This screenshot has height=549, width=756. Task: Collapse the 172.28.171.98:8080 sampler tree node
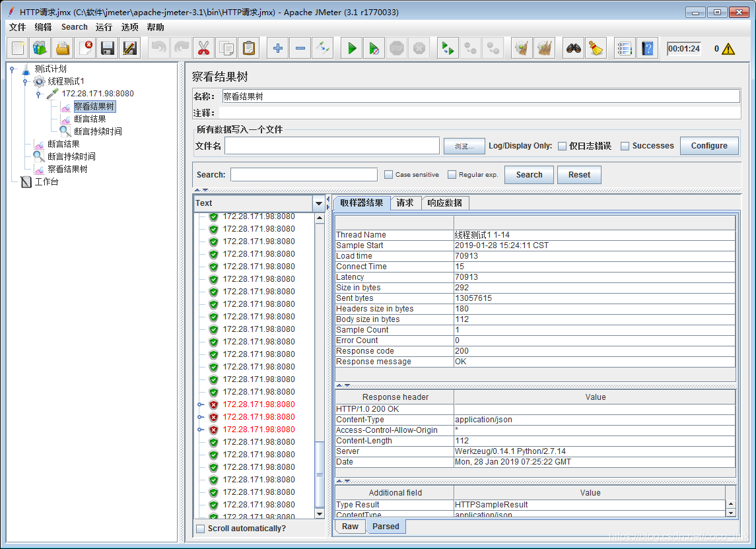click(x=38, y=94)
